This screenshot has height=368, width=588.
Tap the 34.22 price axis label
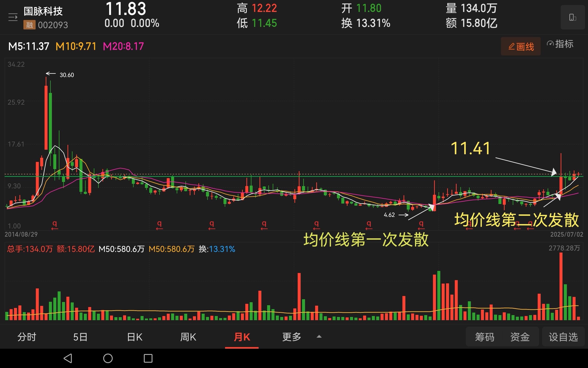(x=16, y=64)
